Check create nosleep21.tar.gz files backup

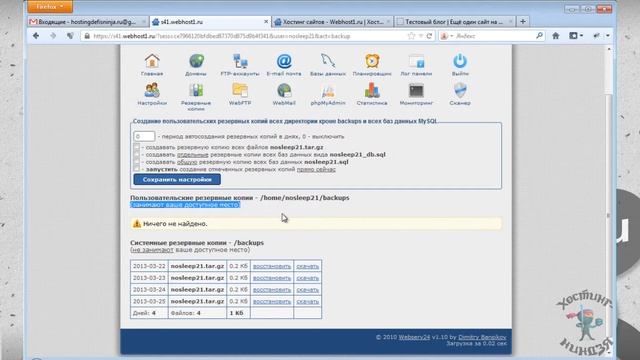tap(136, 147)
